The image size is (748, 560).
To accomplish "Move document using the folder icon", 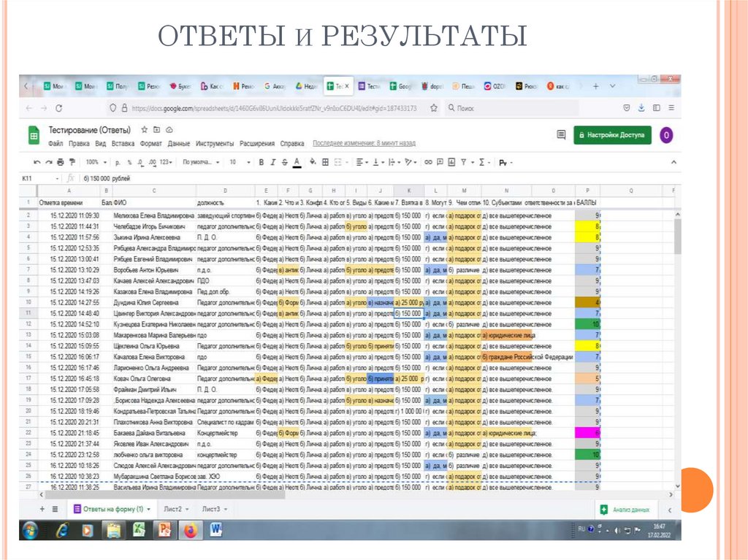I will (x=156, y=130).
